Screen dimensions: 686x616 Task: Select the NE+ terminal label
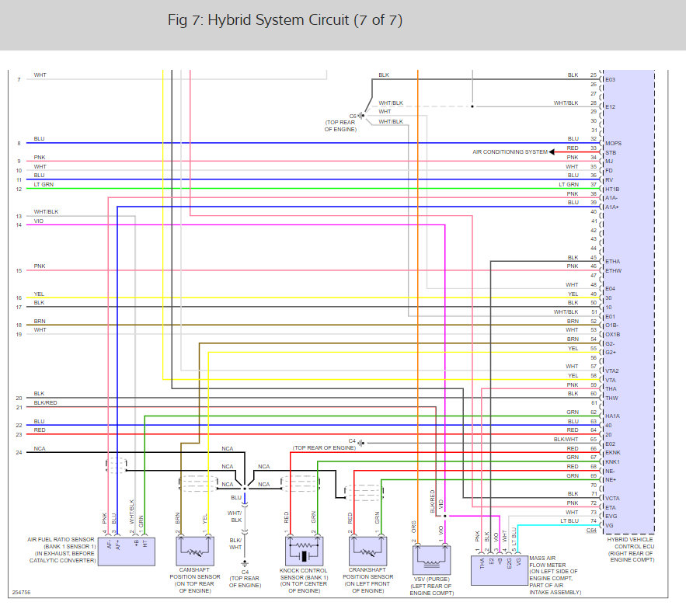[x=611, y=479]
